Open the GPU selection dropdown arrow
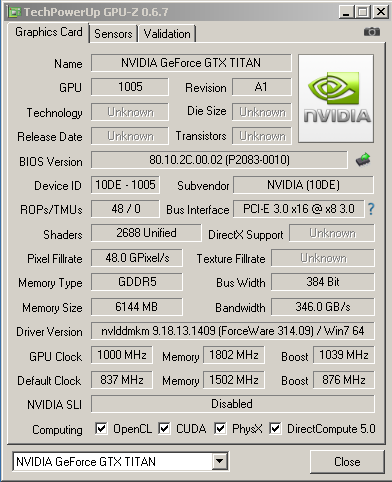Image resolution: width=392 pixels, height=482 pixels. [x=219, y=461]
